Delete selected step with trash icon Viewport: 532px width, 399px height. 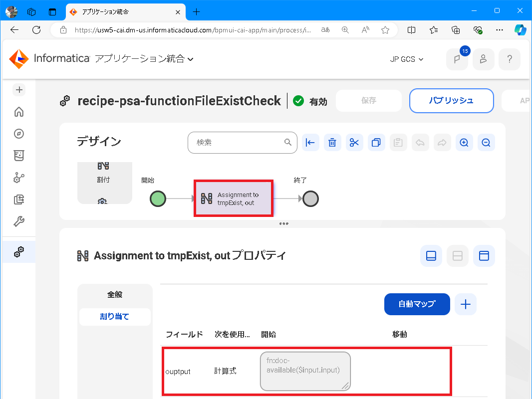point(332,142)
